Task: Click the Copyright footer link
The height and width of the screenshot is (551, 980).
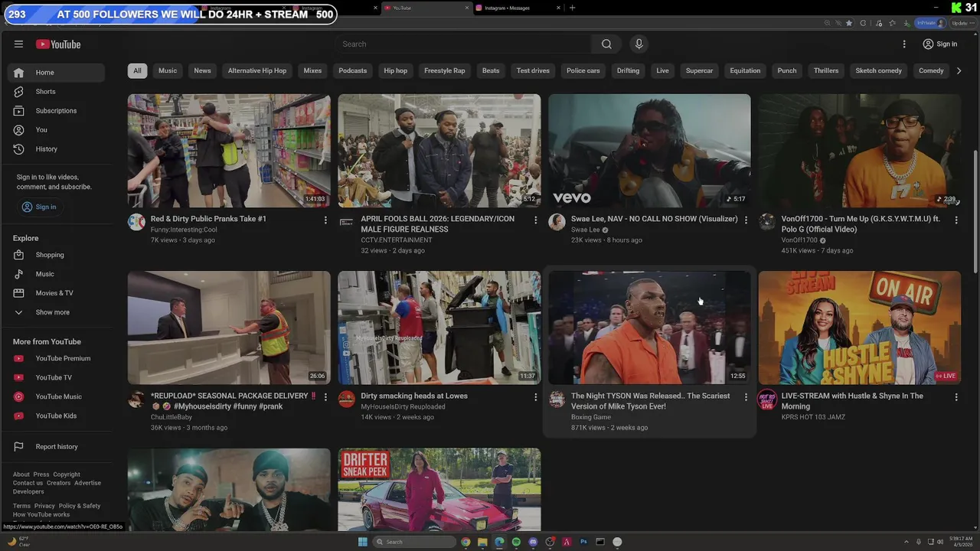Action: coord(67,474)
